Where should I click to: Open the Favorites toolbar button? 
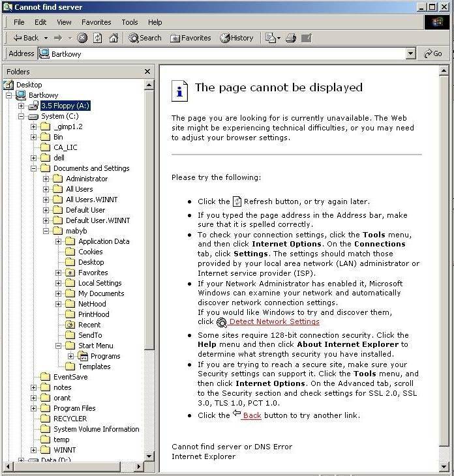click(x=190, y=38)
